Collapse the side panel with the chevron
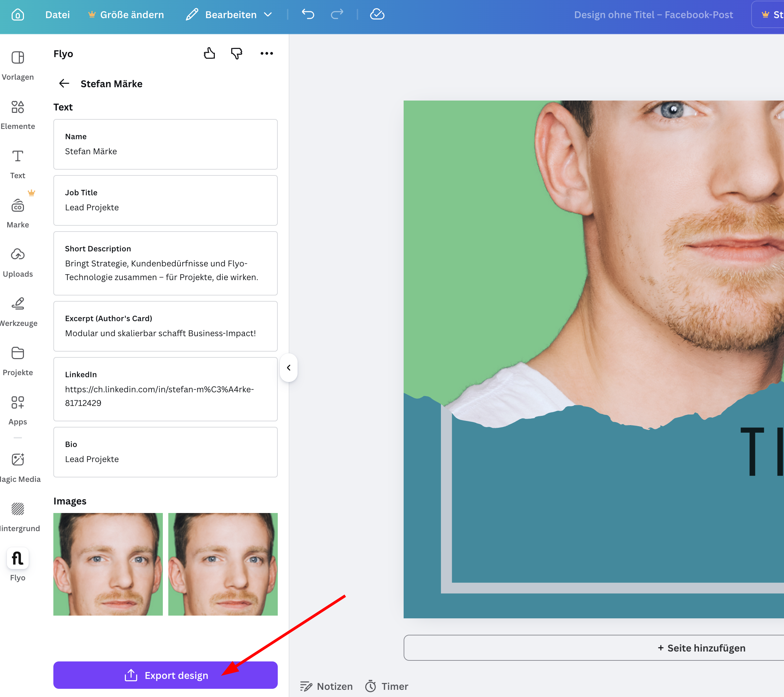 tap(289, 368)
